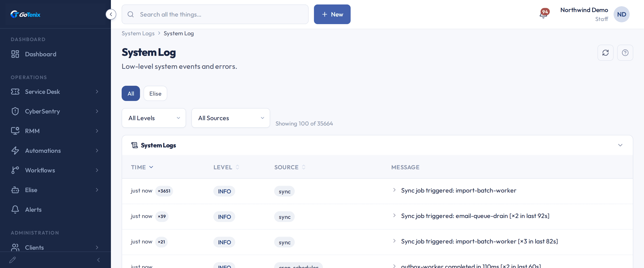Click the sidebar bottom collapse arrow

coord(98,260)
